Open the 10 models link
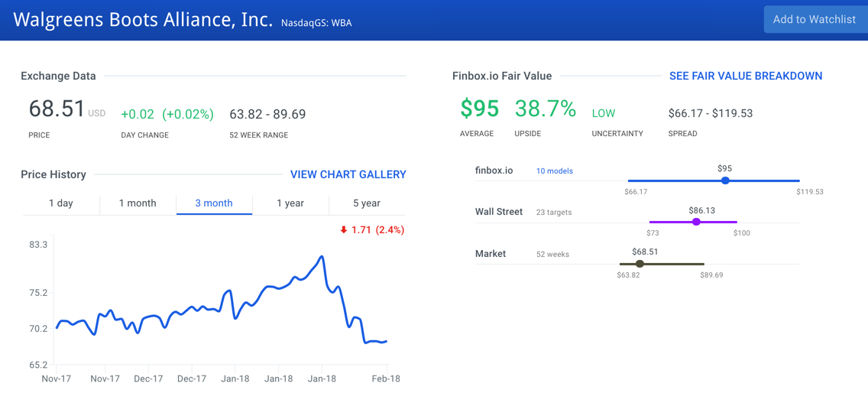This screenshot has width=868, height=403. click(x=555, y=171)
